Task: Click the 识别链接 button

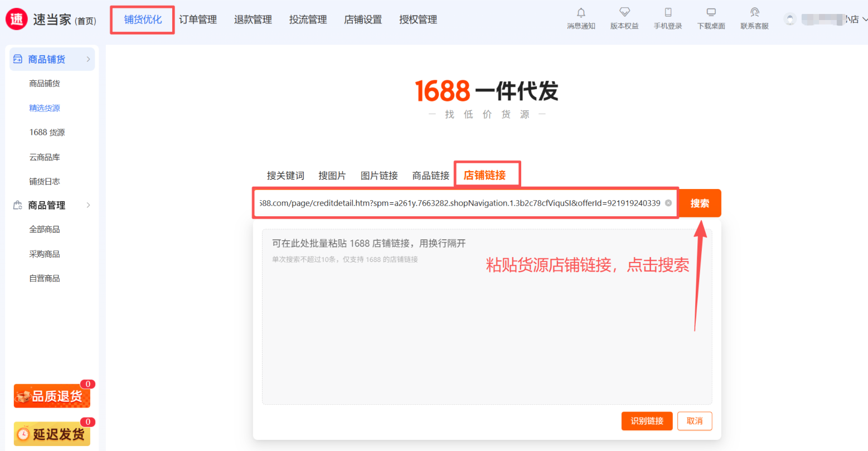Action: tap(647, 421)
